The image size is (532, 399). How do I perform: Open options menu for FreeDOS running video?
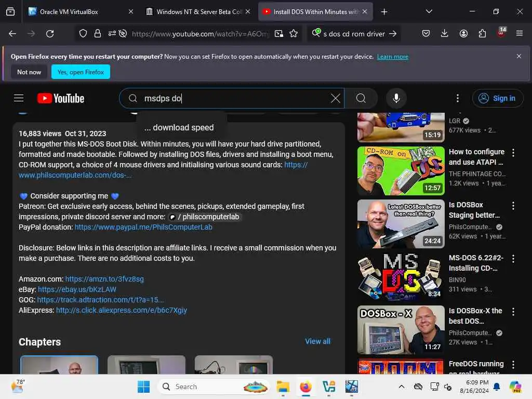[x=513, y=364]
